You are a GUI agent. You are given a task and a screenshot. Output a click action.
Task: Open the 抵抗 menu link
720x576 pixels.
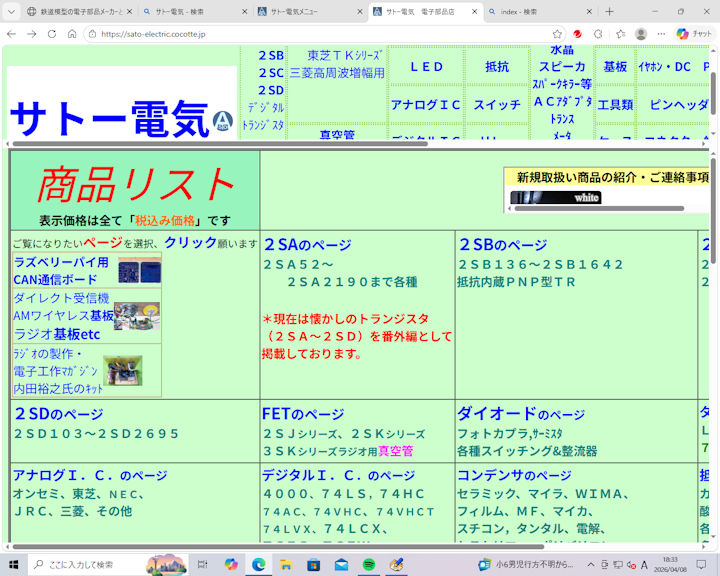pyautogui.click(x=497, y=67)
